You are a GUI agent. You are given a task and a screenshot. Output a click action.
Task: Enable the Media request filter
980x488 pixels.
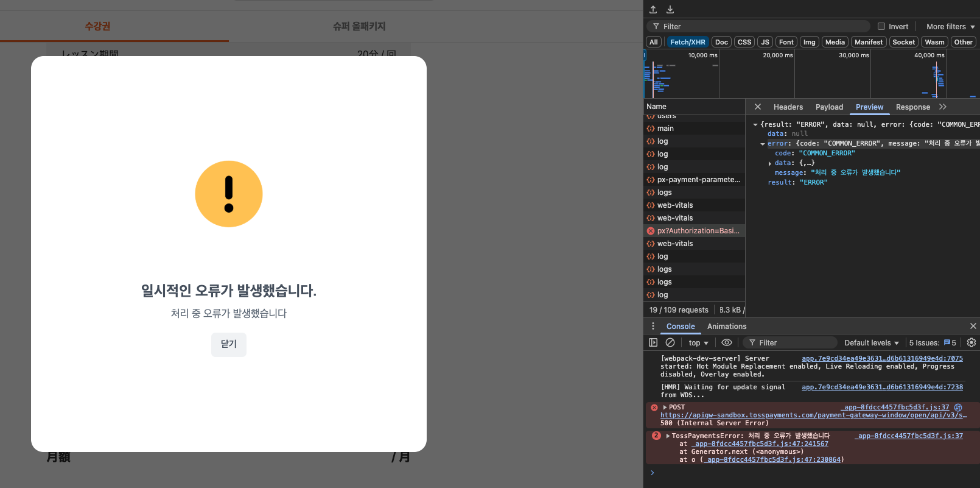coord(835,42)
